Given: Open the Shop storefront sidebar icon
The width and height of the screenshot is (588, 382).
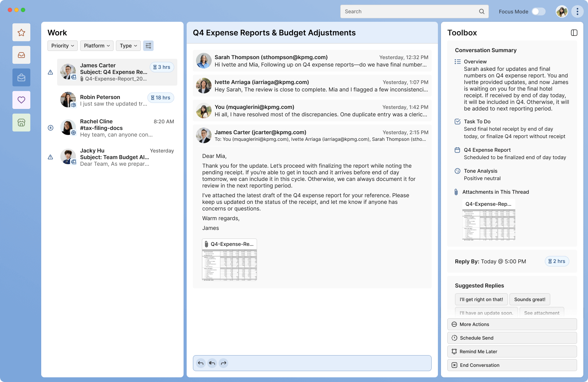Looking at the screenshot, I should 21,123.
